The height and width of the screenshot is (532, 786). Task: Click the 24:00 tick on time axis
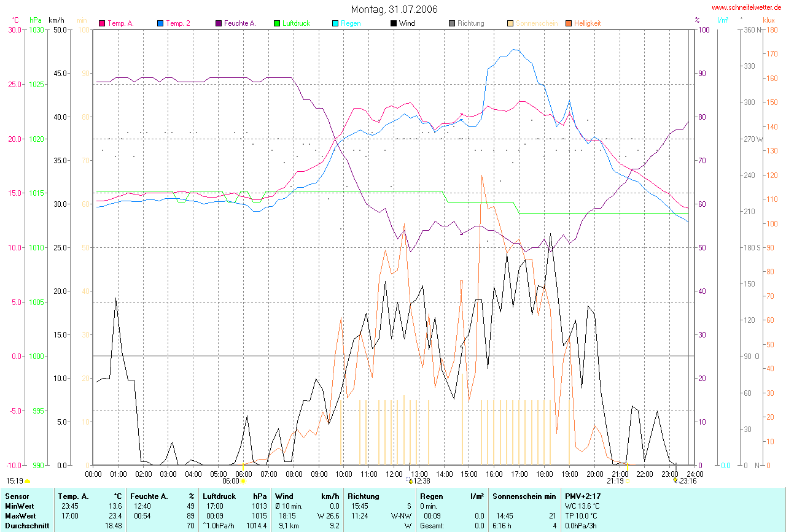(x=695, y=474)
